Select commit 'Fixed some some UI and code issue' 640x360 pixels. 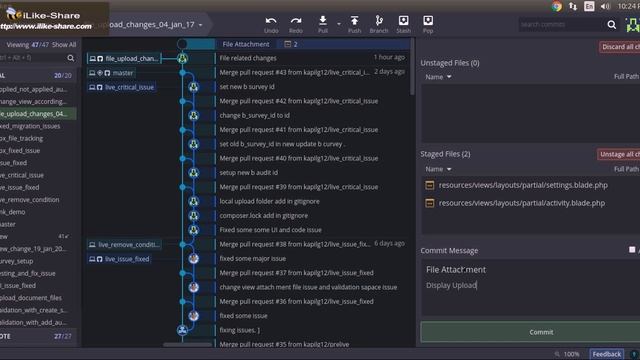[x=271, y=230]
